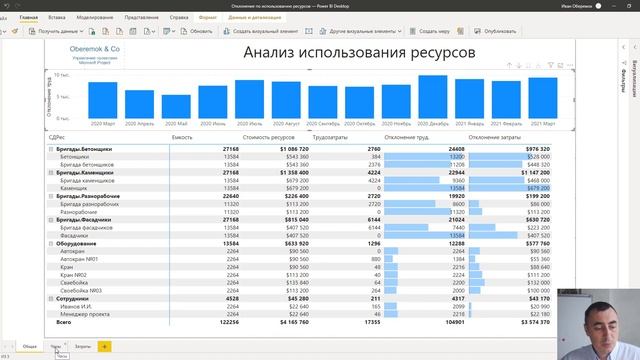The height and width of the screenshot is (360, 640).
Task: Collapse the Бригады.Фасадчики group row
Action: (x=51, y=220)
